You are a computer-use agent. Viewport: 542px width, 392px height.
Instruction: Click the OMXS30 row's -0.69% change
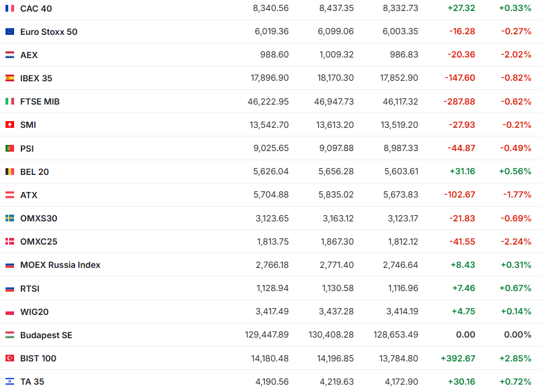pyautogui.click(x=514, y=218)
